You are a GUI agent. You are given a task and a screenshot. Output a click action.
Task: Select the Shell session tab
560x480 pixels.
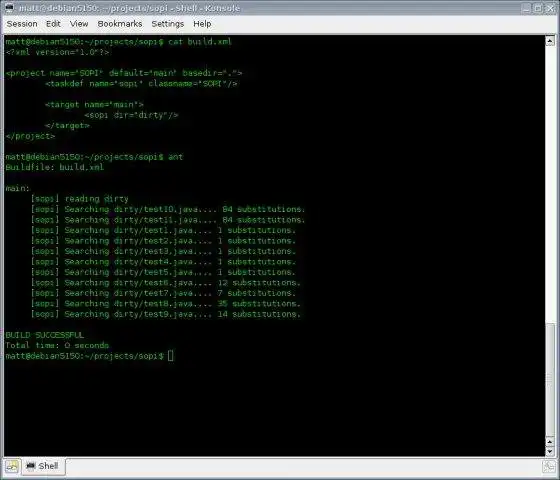pos(44,466)
